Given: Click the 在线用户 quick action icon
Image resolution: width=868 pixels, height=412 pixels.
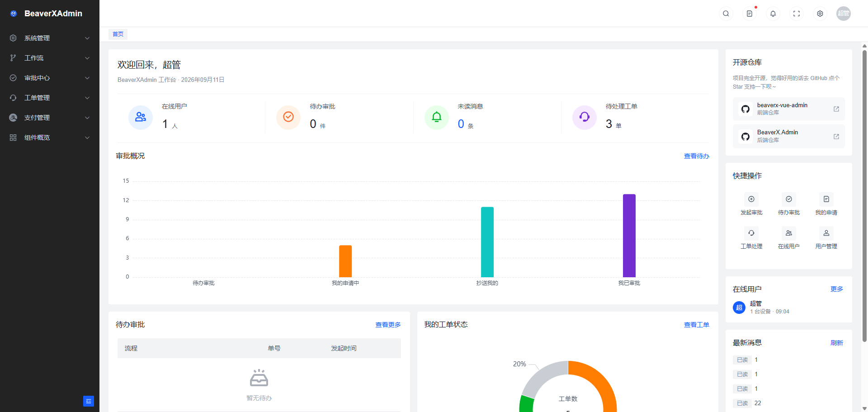Looking at the screenshot, I should coord(789,233).
